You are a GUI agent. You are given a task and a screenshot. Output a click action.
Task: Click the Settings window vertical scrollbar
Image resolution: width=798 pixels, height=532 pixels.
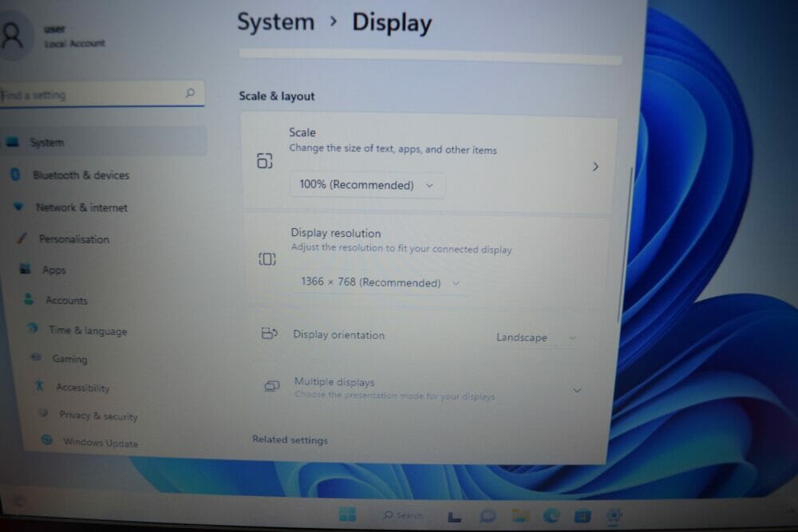tap(625, 244)
